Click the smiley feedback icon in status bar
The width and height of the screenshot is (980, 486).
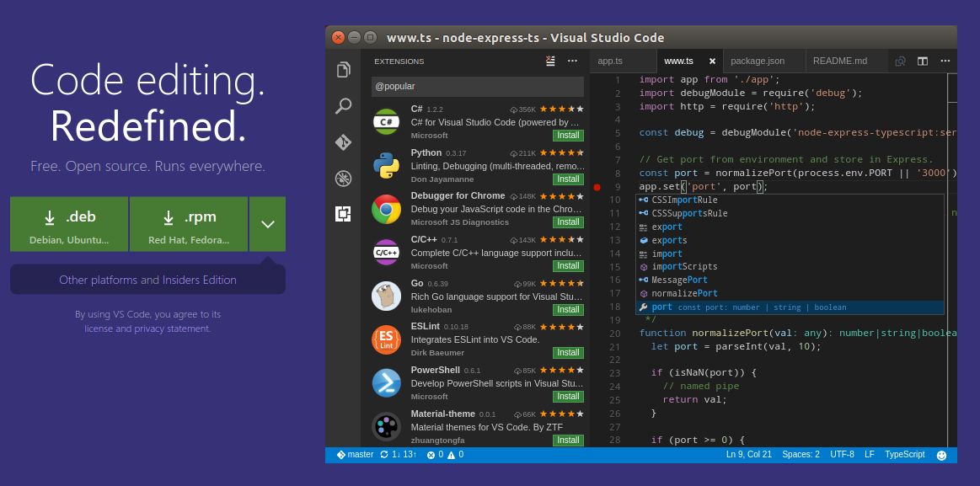click(941, 455)
